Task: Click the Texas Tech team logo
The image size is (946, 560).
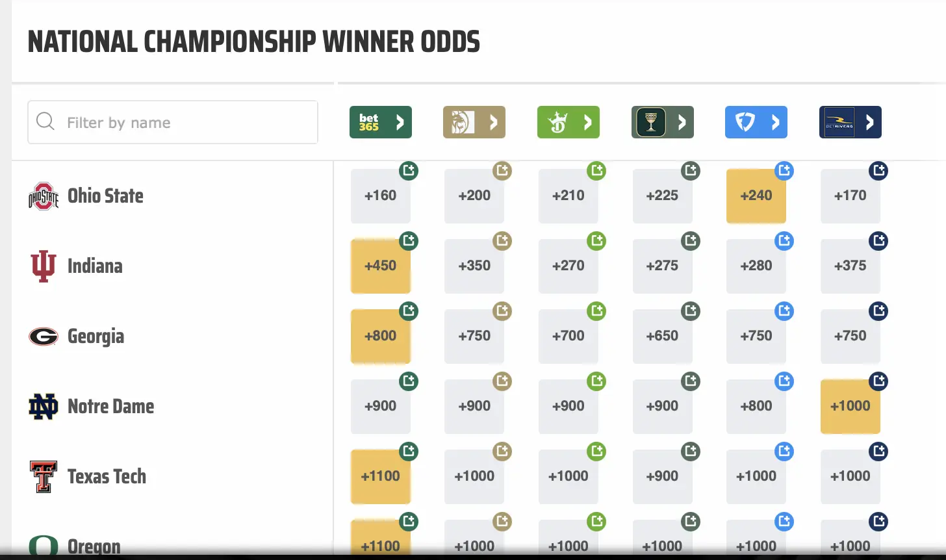Action: coord(44,477)
